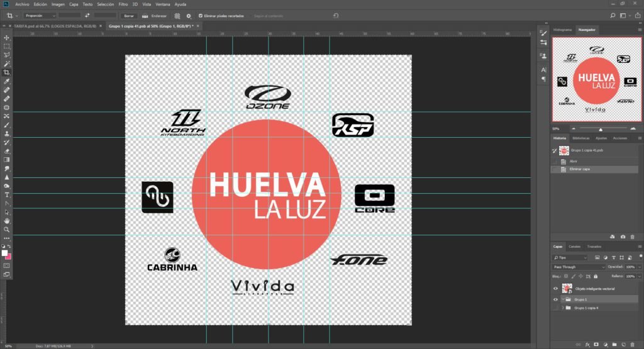Switch to the Canales tab

click(x=574, y=247)
